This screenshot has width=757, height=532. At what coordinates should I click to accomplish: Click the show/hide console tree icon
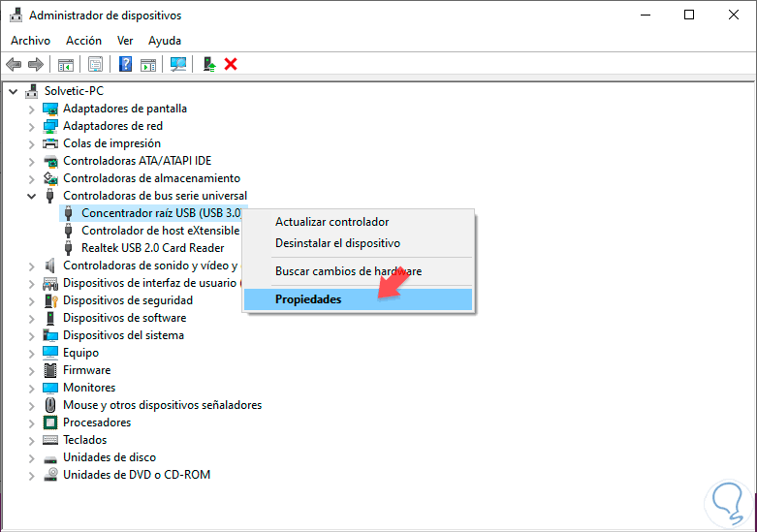(66, 64)
